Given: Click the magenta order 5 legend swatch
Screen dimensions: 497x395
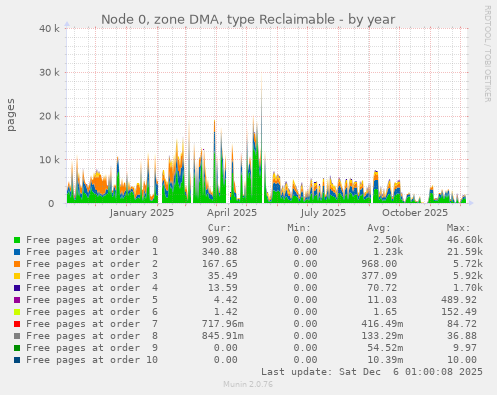Looking at the screenshot, I should [x=17, y=300].
